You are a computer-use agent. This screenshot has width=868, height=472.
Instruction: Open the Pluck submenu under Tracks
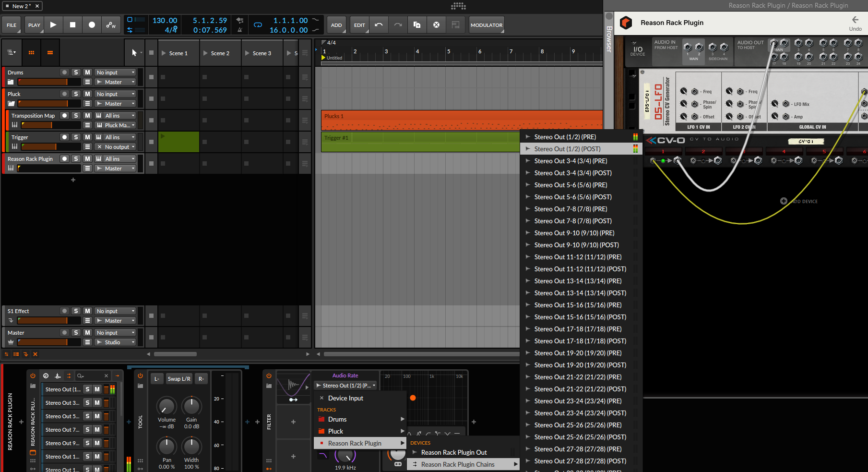(360, 431)
